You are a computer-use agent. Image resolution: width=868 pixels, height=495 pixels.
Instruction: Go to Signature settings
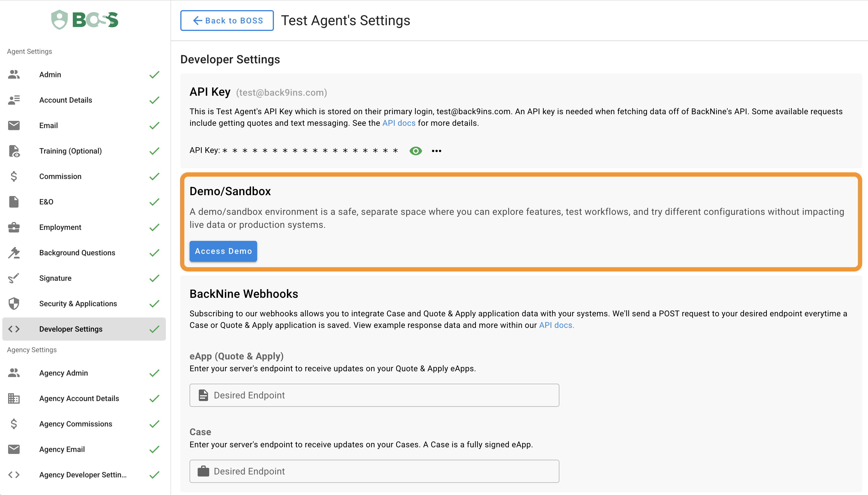[x=84, y=278]
